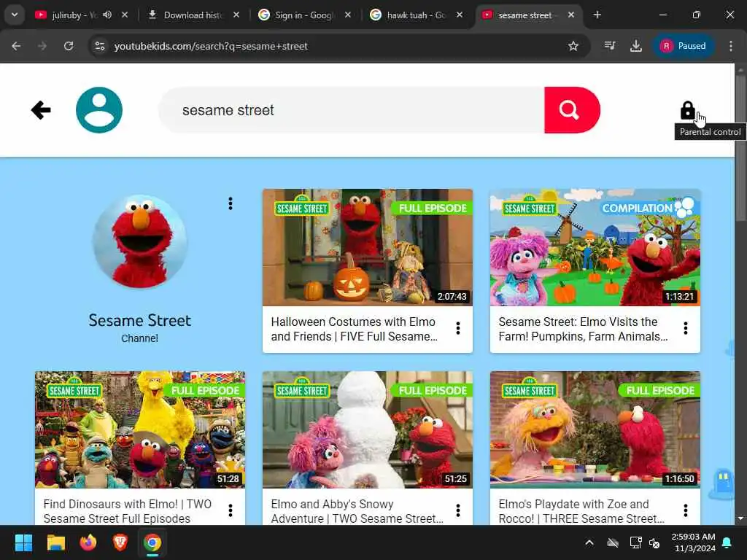Navigate back in browser
The image size is (747, 560).
(16, 46)
